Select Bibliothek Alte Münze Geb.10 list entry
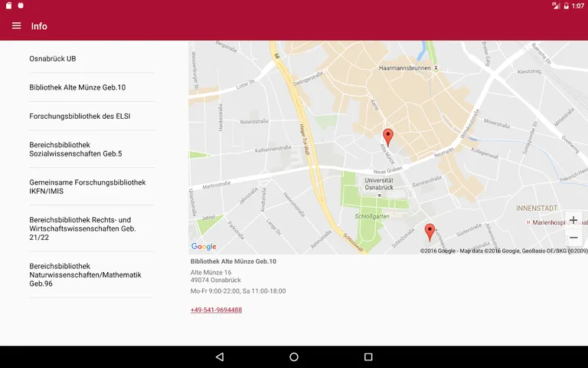The height and width of the screenshot is (368, 588). (92, 87)
